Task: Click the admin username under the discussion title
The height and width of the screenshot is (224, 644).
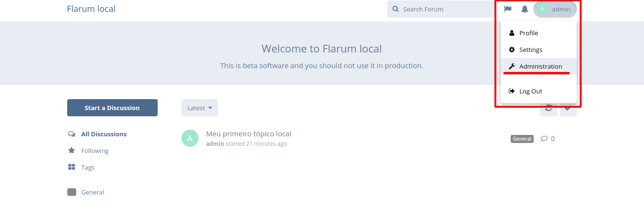Action: [215, 143]
